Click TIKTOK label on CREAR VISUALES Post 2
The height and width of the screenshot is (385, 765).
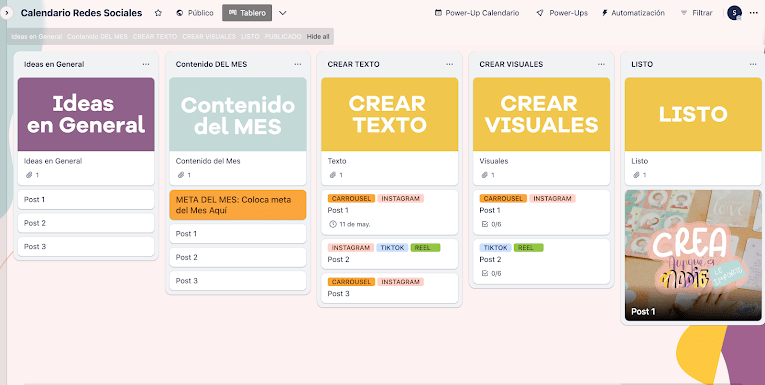pyautogui.click(x=496, y=248)
